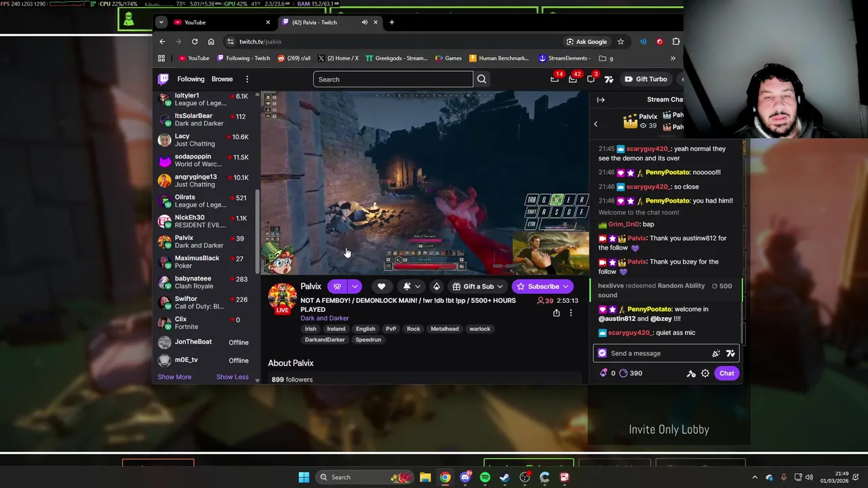This screenshot has width=868, height=488.
Task: Follow heart icon for Palvix
Action: click(382, 287)
